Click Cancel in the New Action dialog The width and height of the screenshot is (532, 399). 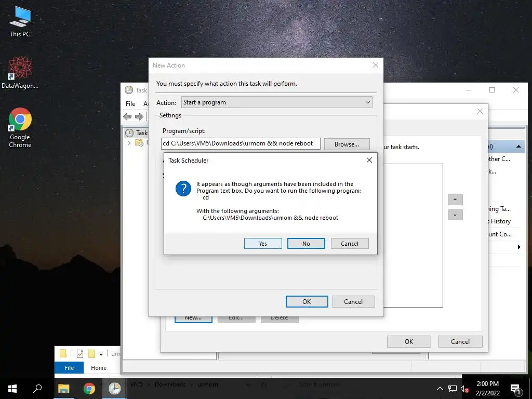click(353, 302)
